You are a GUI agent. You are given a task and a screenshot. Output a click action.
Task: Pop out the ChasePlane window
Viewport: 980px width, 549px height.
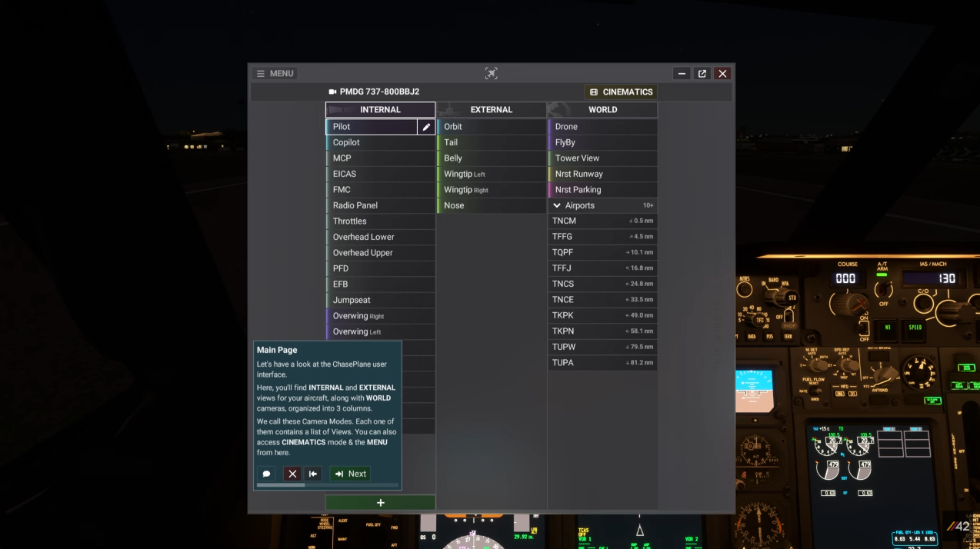point(702,74)
